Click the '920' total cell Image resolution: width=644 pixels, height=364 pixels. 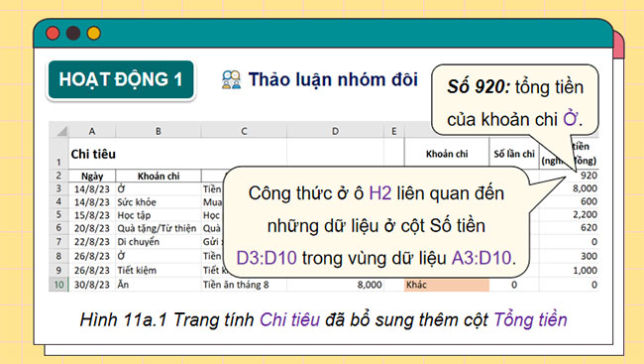pos(589,176)
